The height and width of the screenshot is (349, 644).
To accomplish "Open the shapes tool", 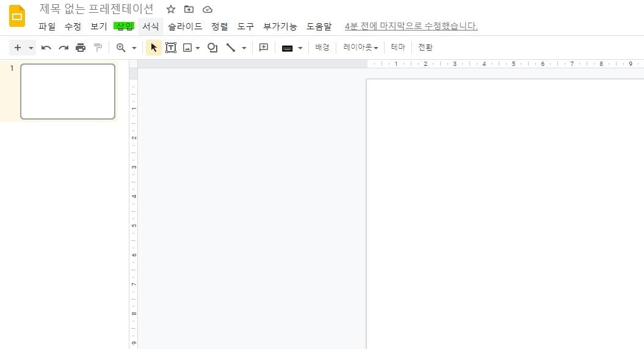I will [x=212, y=48].
